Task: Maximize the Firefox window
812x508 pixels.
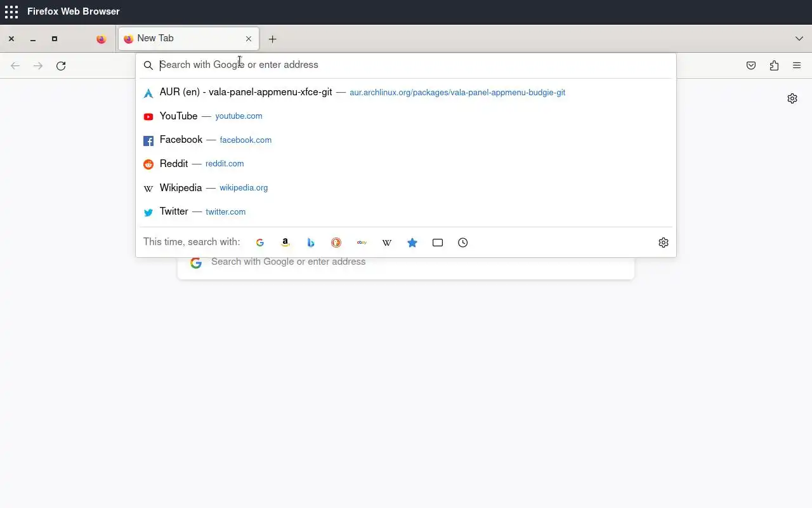Action: point(55,39)
